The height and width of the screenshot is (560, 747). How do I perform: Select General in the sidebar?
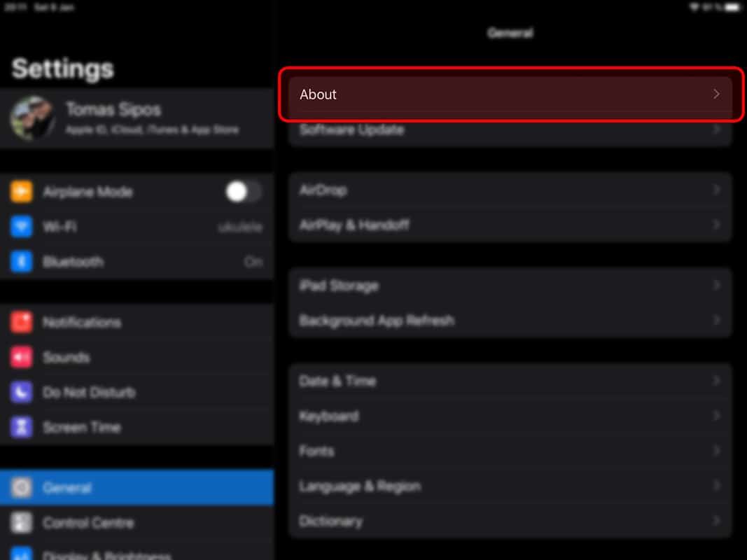(137, 488)
